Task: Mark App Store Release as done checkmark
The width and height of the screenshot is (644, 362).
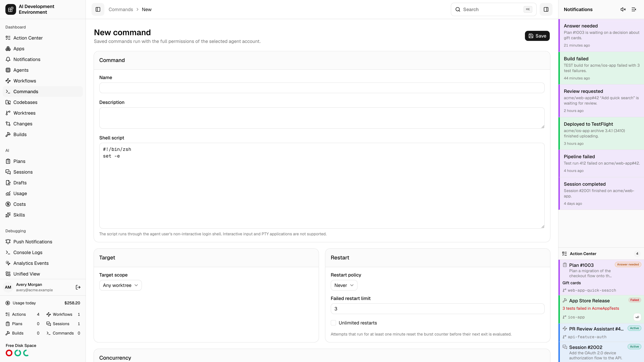Action: [637, 317]
